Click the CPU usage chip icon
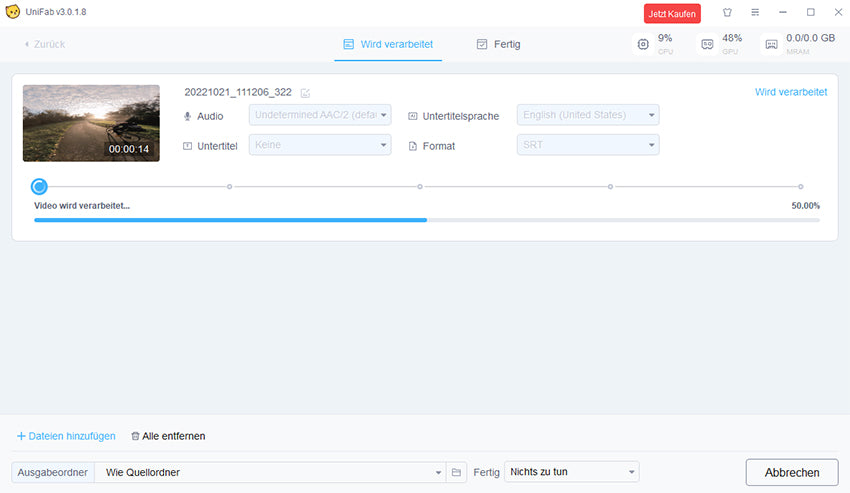 coord(643,44)
